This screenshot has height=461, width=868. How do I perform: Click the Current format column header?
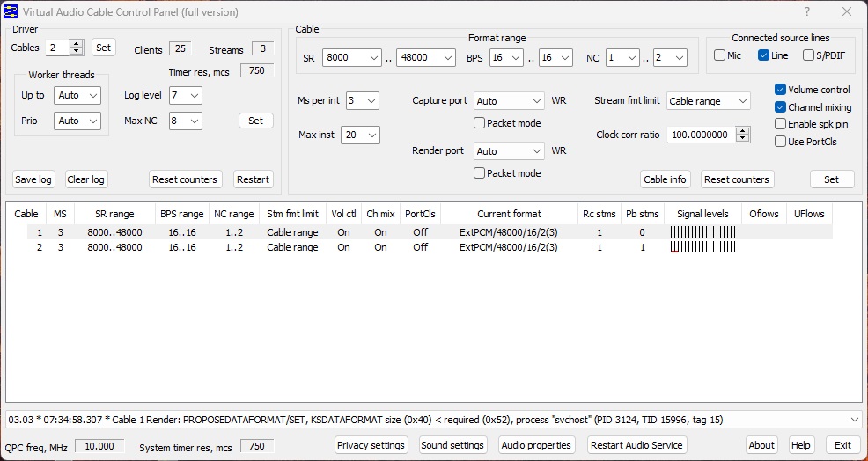510,214
